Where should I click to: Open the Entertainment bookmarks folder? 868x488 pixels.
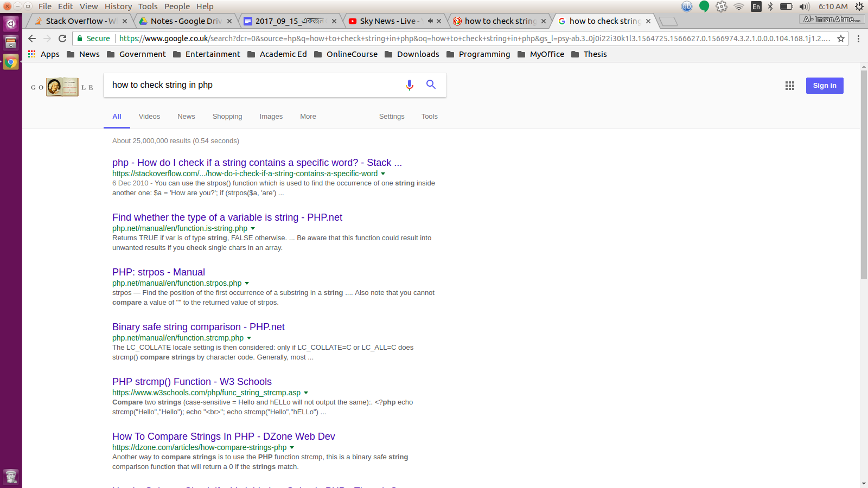pyautogui.click(x=206, y=54)
